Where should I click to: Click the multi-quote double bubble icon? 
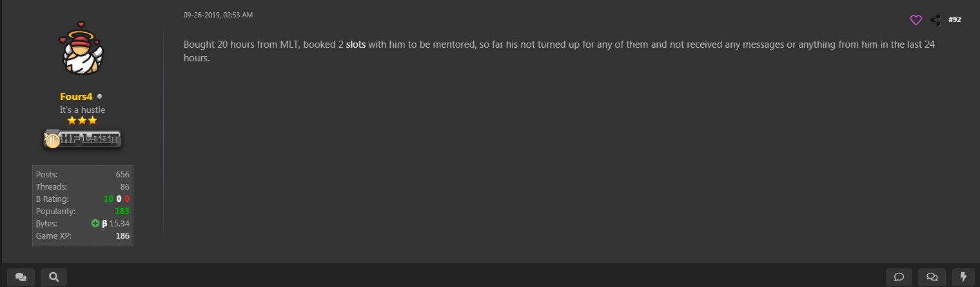(932, 277)
